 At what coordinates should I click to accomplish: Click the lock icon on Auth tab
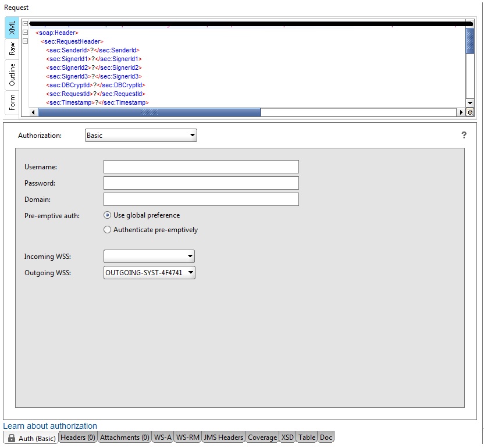coord(11,438)
